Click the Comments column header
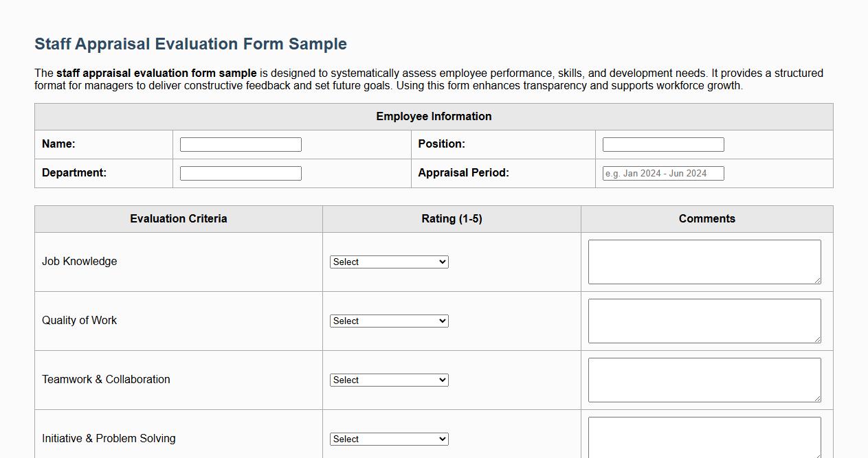This screenshot has height=458, width=868. tap(706, 218)
